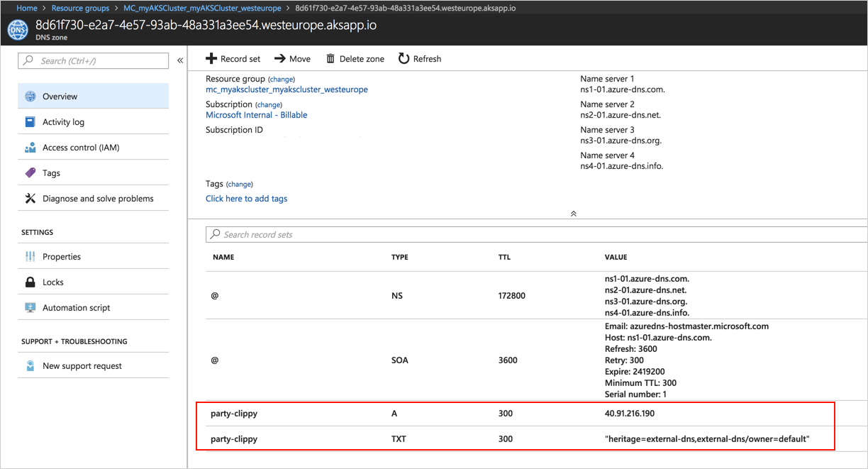Click the Move arrow icon
The image size is (868, 469).
pos(280,59)
